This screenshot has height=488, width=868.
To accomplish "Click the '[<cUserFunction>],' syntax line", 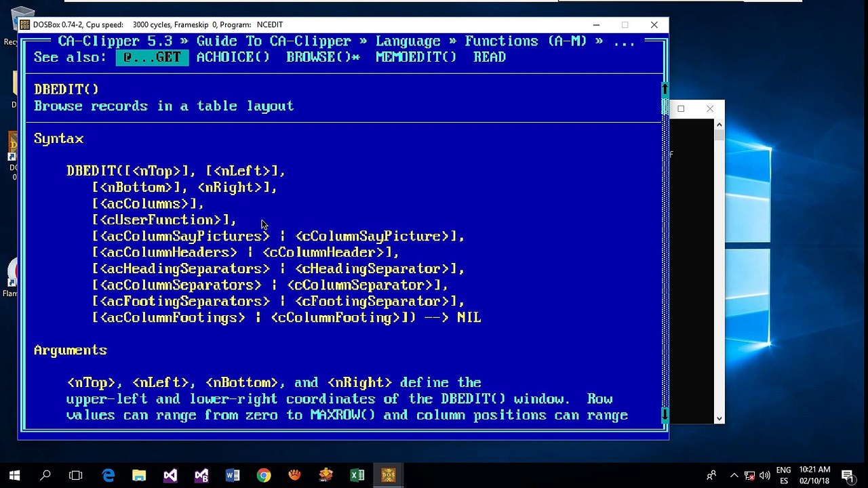I will pyautogui.click(x=164, y=220).
